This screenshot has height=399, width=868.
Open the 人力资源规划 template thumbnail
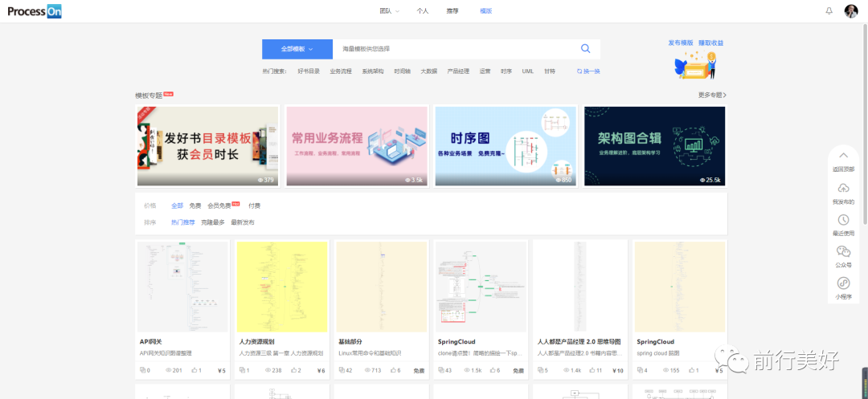282,287
